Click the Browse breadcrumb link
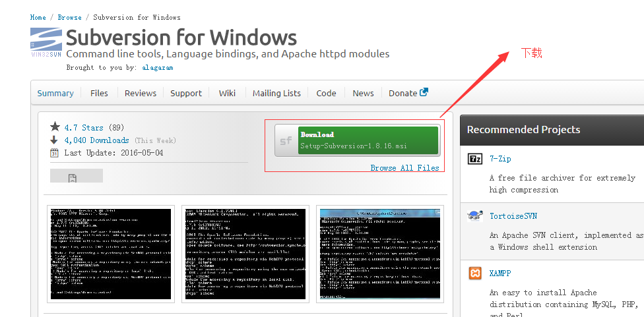The height and width of the screenshot is (317, 644). pyautogui.click(x=69, y=17)
